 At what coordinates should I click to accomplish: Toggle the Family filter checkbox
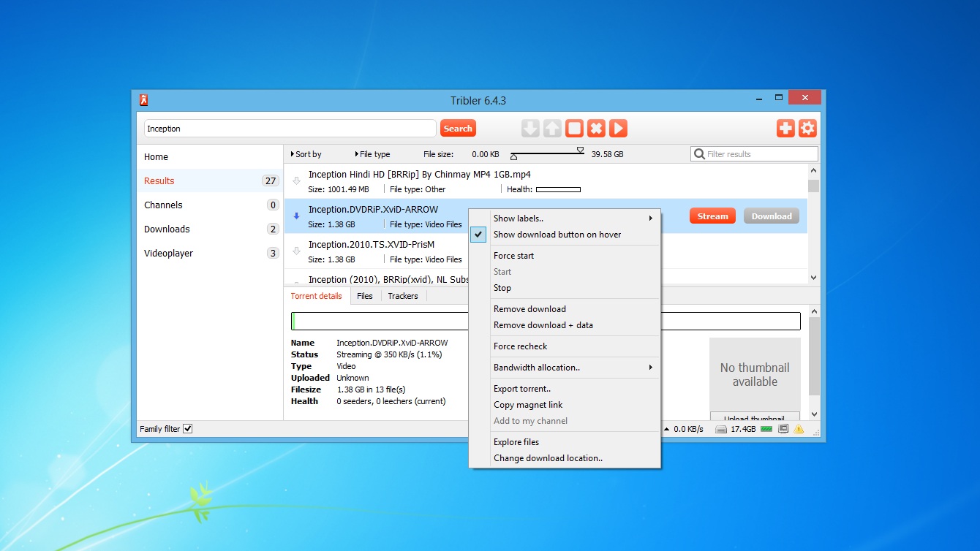pyautogui.click(x=188, y=429)
